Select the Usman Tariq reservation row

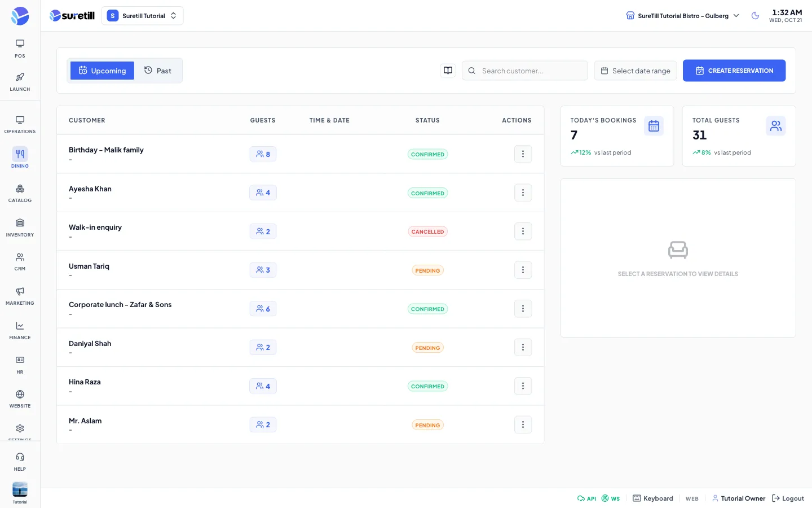(301, 270)
